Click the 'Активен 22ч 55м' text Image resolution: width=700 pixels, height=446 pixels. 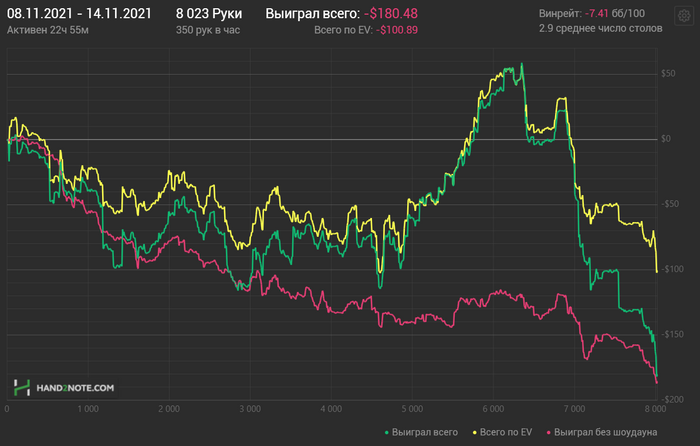(x=48, y=30)
